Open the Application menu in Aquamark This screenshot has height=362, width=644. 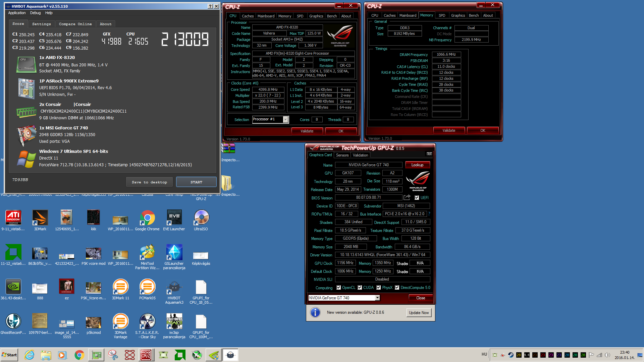[x=17, y=13]
